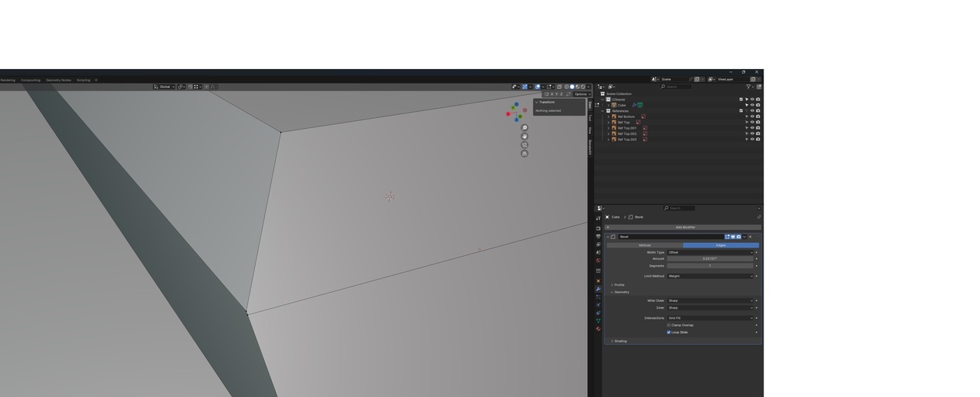Screen dimensions: 980x397
Task: Hide Ref Top.002 with its eye icon
Action: point(752,133)
